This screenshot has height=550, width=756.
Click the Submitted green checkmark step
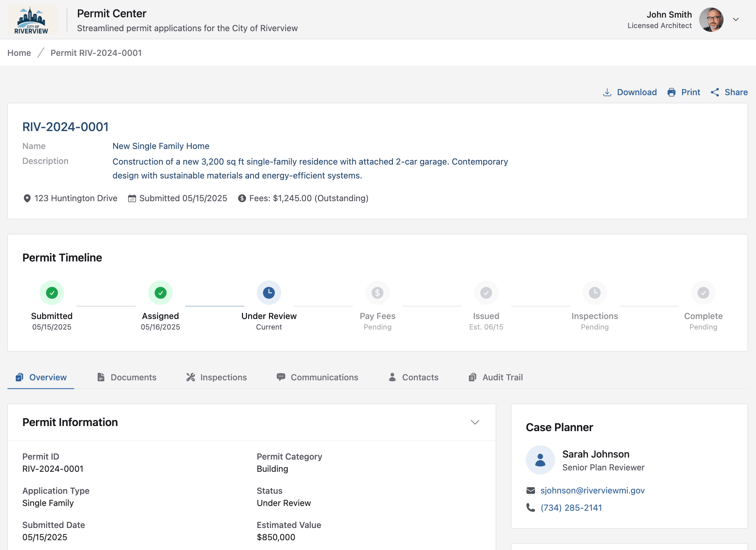(x=52, y=293)
